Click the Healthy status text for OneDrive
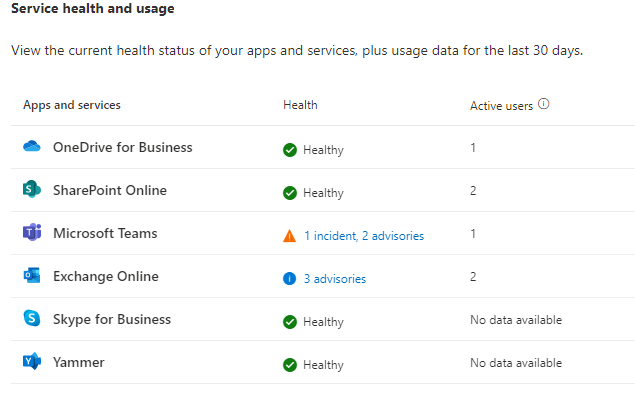The width and height of the screenshot is (635, 403). pyautogui.click(x=323, y=150)
